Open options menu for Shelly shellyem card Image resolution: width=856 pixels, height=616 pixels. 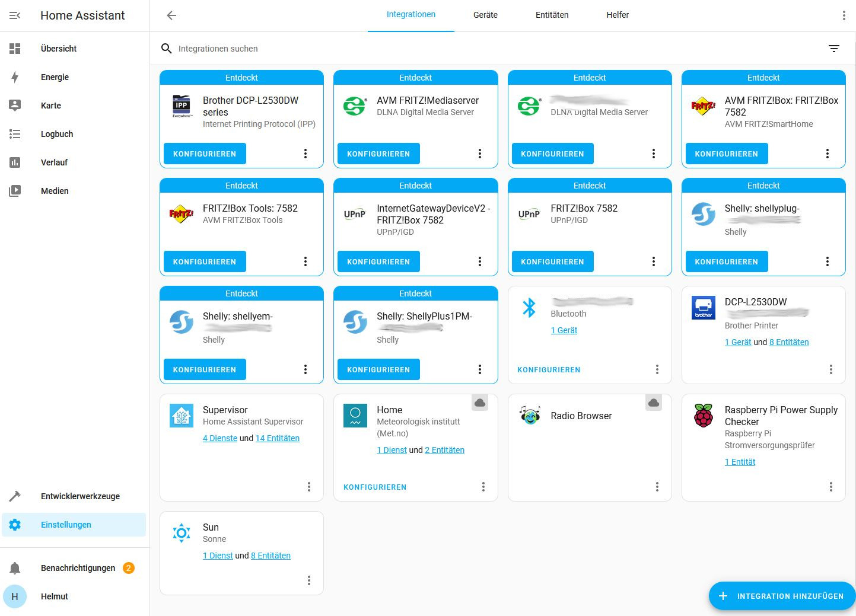(x=306, y=369)
